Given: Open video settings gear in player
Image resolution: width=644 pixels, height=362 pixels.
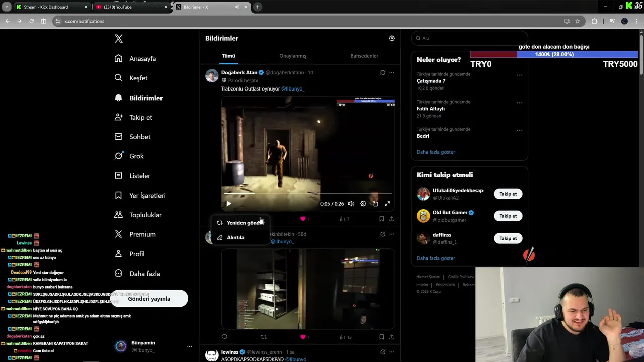Looking at the screenshot, I should click(x=363, y=204).
